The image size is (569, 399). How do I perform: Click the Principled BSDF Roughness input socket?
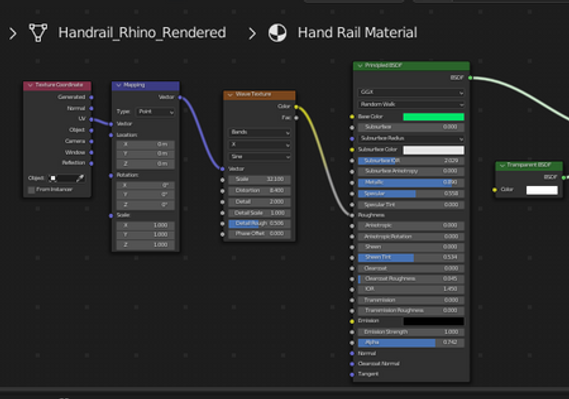pyautogui.click(x=352, y=215)
